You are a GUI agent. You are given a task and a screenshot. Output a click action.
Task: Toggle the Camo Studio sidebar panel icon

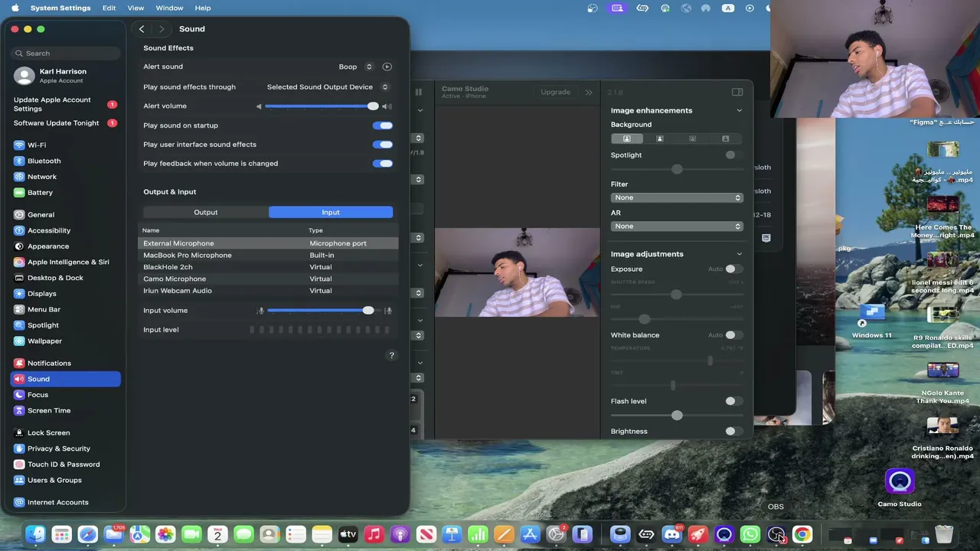(737, 92)
